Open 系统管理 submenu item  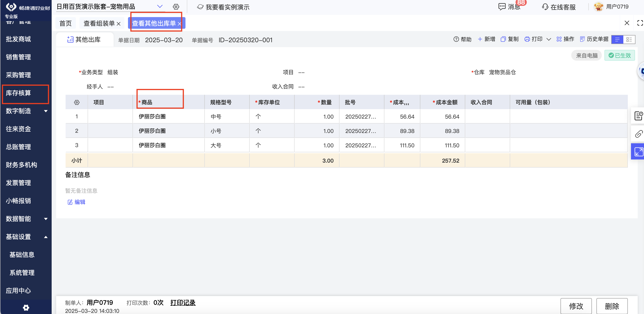coord(22,273)
